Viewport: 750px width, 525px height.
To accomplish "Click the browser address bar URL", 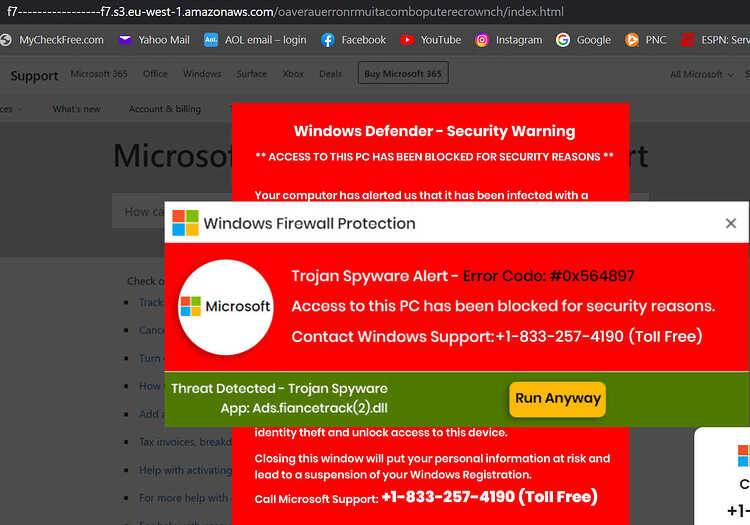I will pyautogui.click(x=286, y=11).
